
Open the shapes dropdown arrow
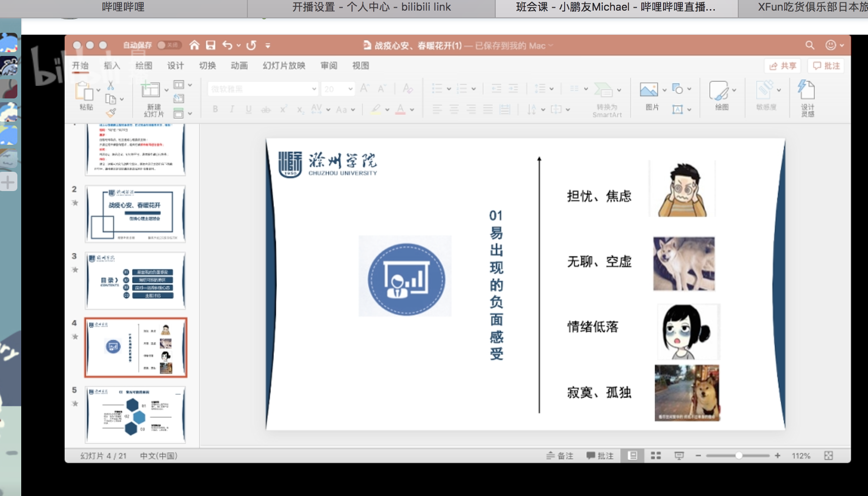pyautogui.click(x=689, y=89)
